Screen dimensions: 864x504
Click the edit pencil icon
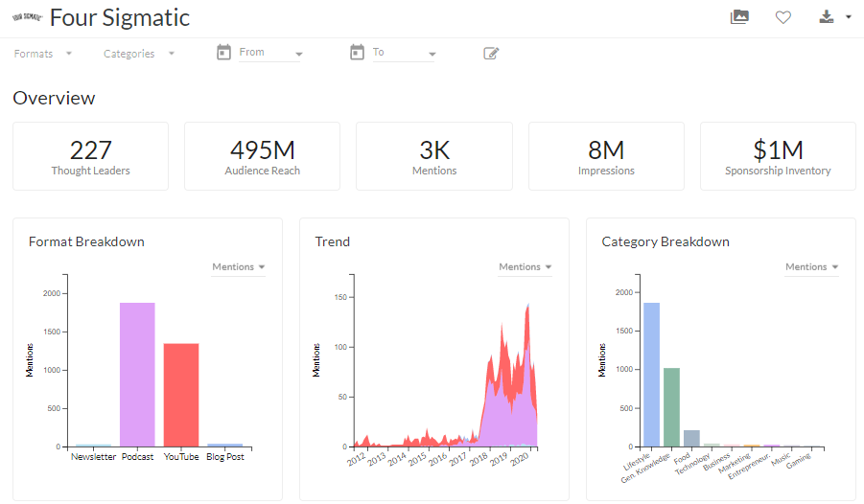click(x=491, y=53)
